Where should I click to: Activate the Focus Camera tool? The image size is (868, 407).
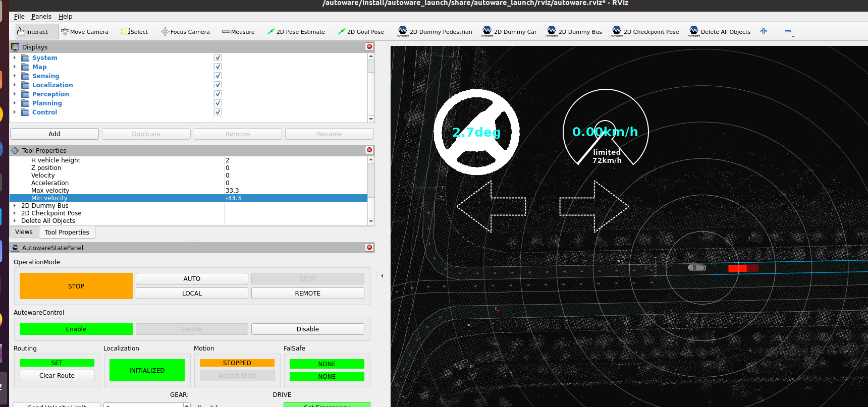(185, 32)
